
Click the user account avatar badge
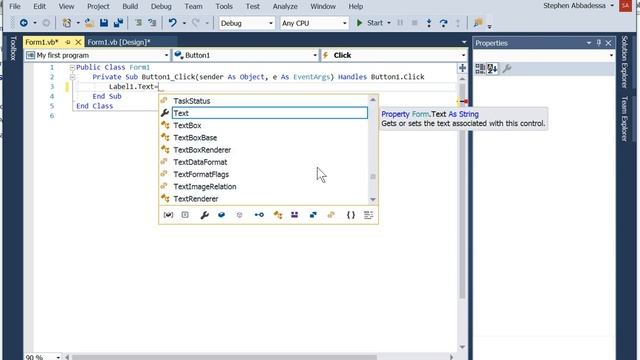(x=625, y=6)
